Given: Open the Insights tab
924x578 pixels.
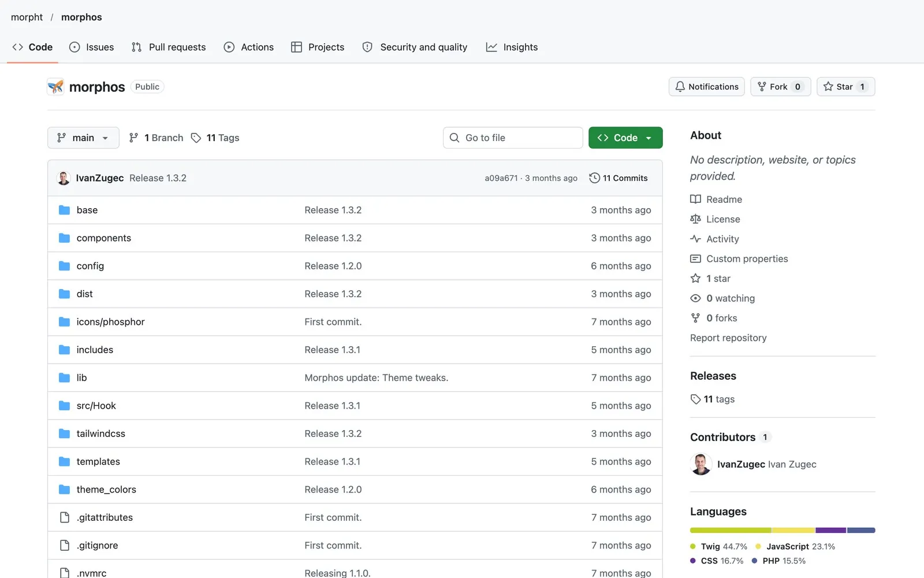Looking at the screenshot, I should pos(512,47).
